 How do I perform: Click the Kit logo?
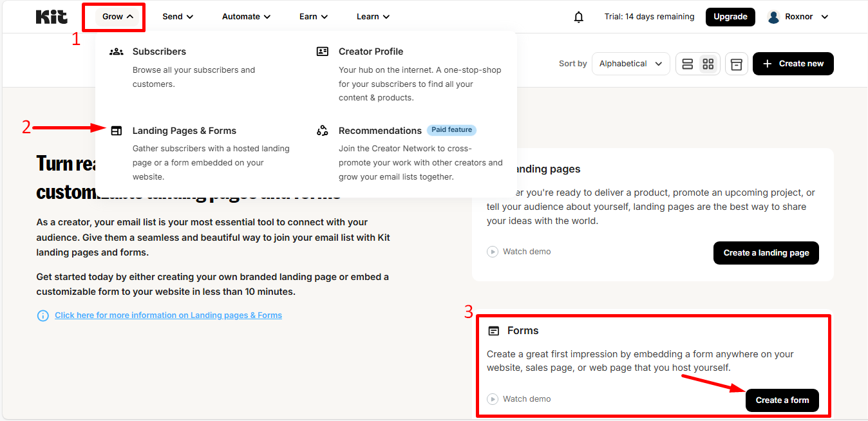(x=52, y=17)
